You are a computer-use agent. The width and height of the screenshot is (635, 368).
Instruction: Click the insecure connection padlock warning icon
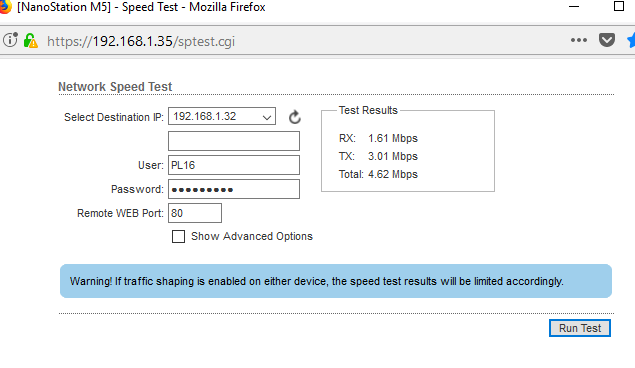30,41
